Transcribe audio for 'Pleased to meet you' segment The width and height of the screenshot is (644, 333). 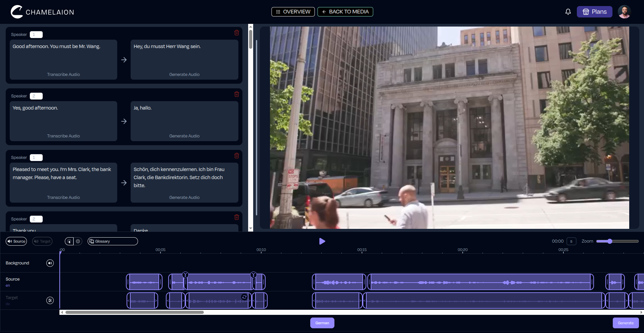63,198
